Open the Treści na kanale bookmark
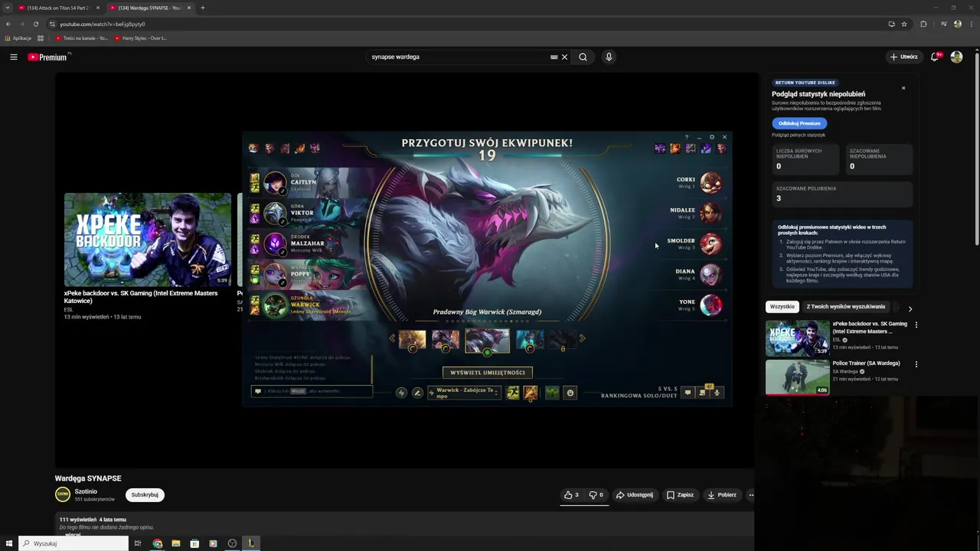Image resolution: width=980 pixels, height=551 pixels. pyautogui.click(x=81, y=38)
